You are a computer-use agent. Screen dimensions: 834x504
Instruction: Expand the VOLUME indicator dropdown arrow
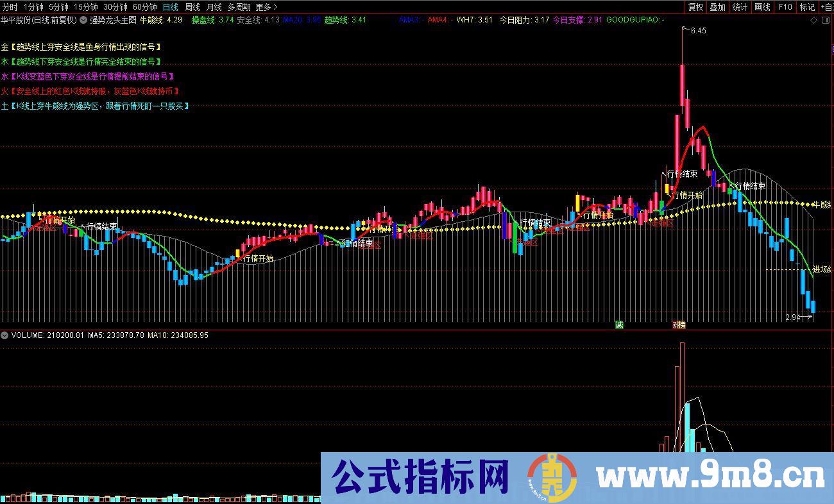4,335
